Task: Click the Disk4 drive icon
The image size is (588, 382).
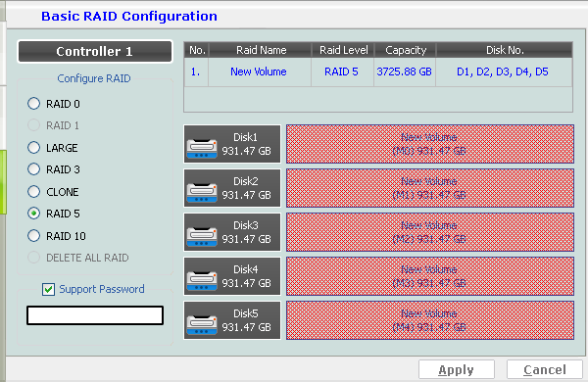Action: [x=202, y=281]
